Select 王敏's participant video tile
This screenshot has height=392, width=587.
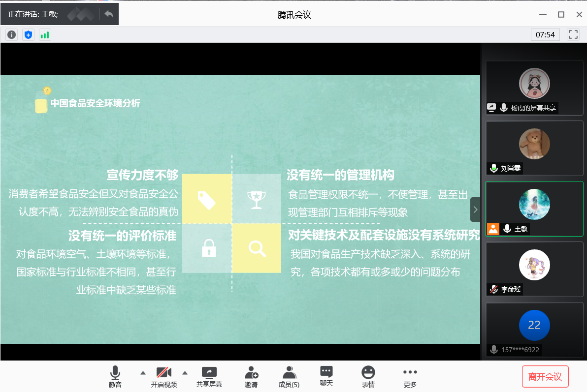[534, 209]
